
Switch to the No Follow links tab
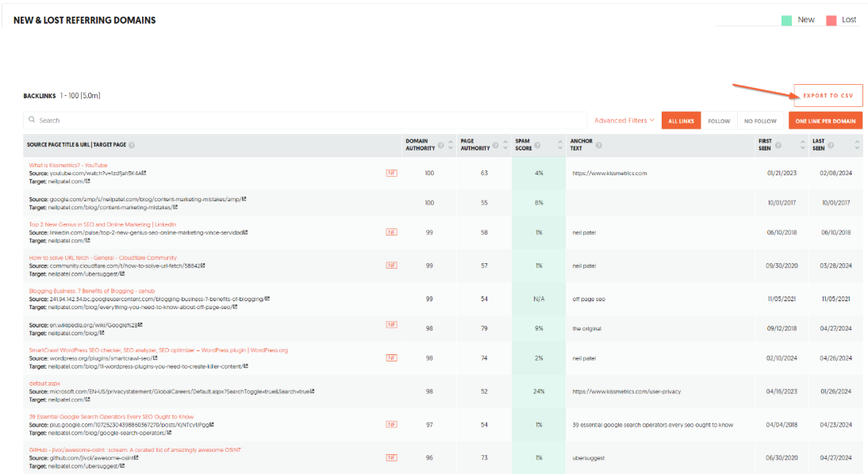(759, 121)
